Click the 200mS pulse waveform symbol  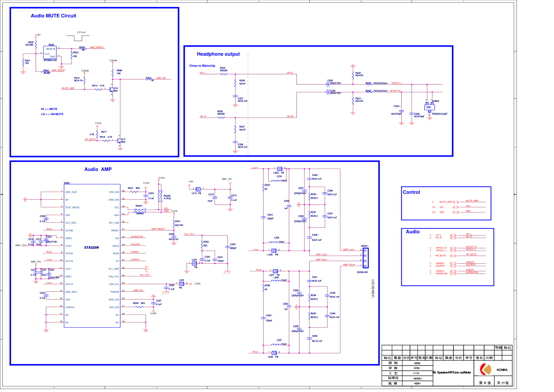coord(81,38)
